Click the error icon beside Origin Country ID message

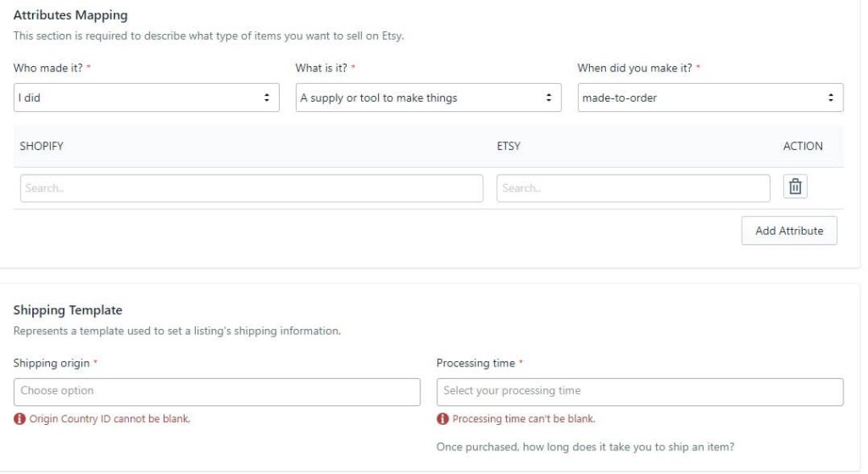click(19, 419)
